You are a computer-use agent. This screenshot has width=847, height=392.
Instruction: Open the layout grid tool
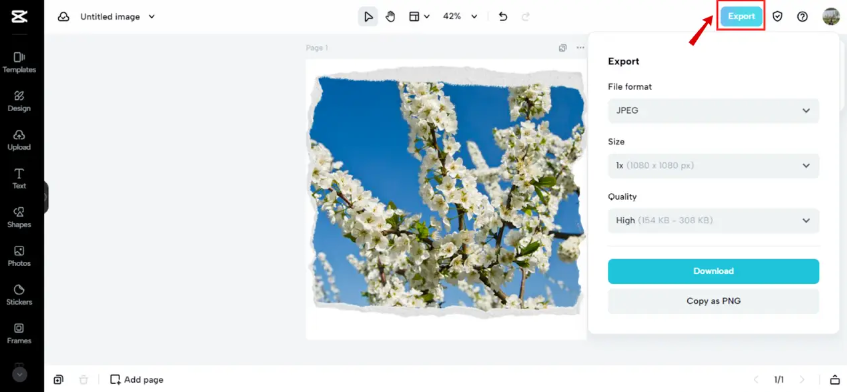(x=414, y=17)
